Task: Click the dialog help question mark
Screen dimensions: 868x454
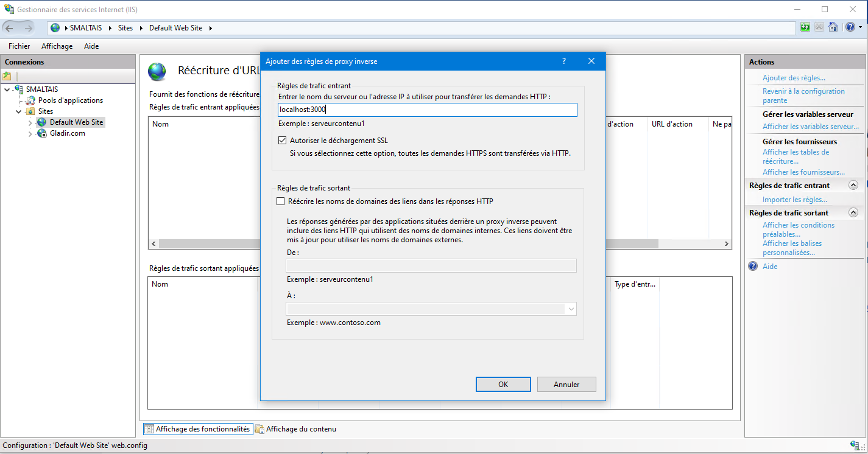Action: pyautogui.click(x=564, y=61)
